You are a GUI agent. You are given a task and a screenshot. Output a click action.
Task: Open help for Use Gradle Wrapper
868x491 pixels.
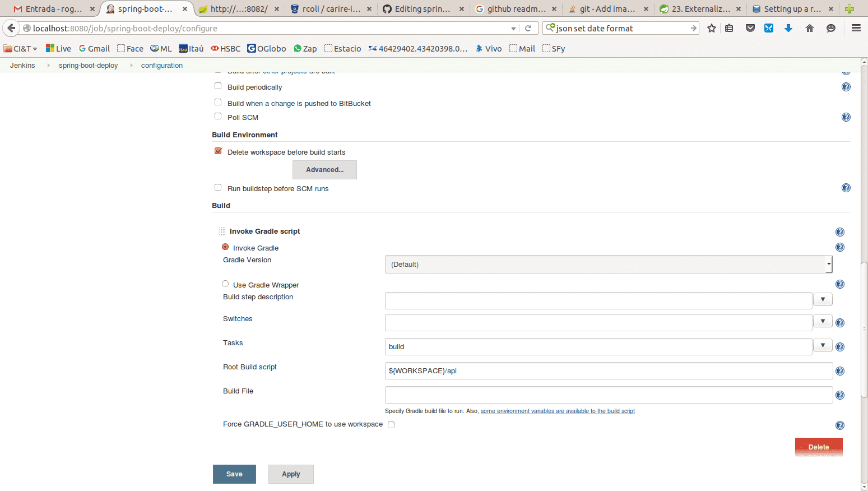[840, 284]
